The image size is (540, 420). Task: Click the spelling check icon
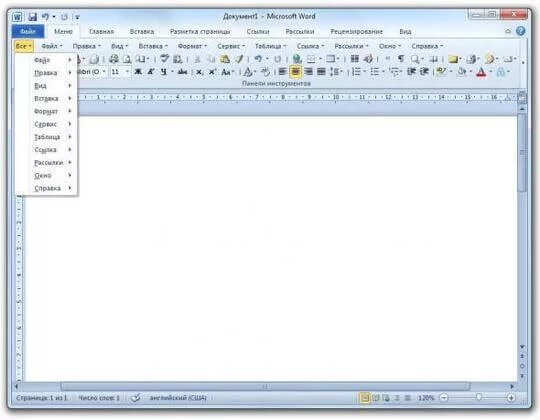coord(165,59)
